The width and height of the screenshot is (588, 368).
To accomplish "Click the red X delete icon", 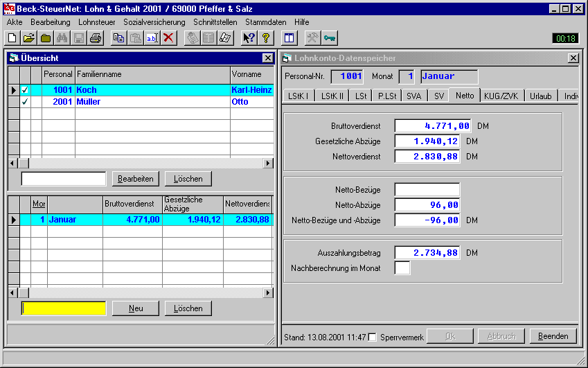I will tap(169, 38).
